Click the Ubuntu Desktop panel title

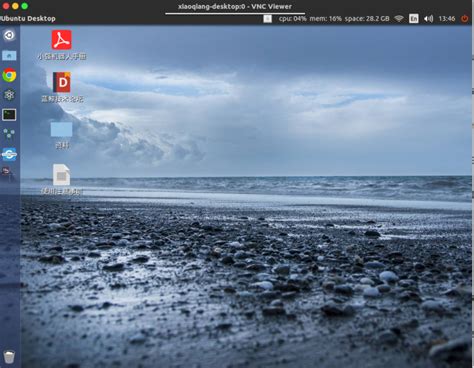(28, 19)
